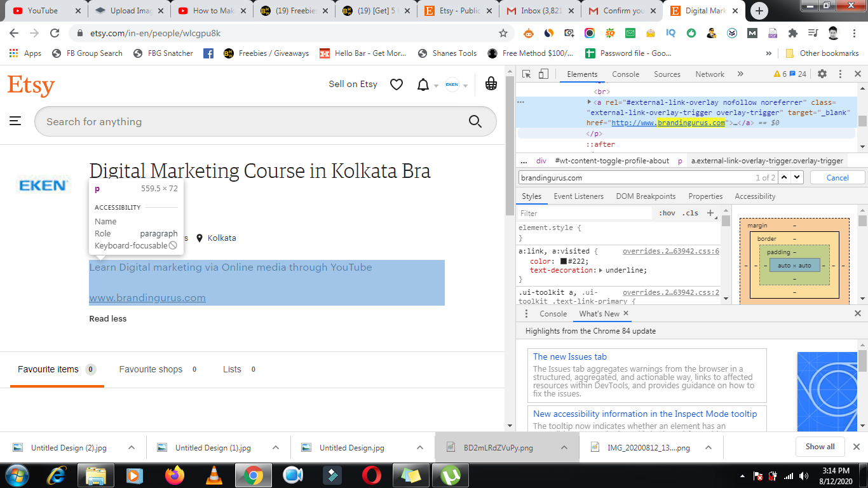This screenshot has width=868, height=488.
Task: Click the Etsy Search for anything field
Action: click(266, 121)
